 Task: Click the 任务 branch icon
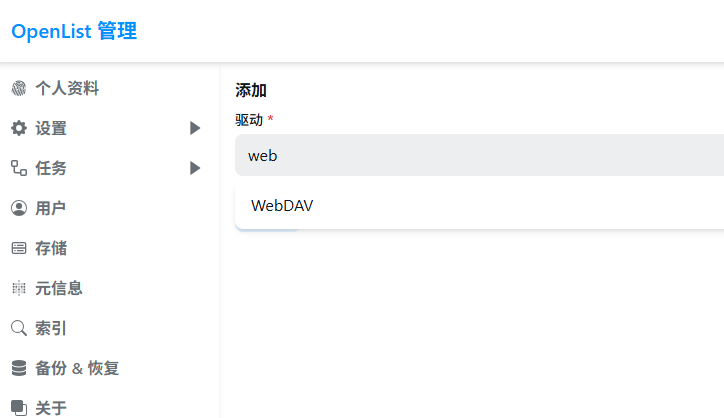tap(19, 168)
